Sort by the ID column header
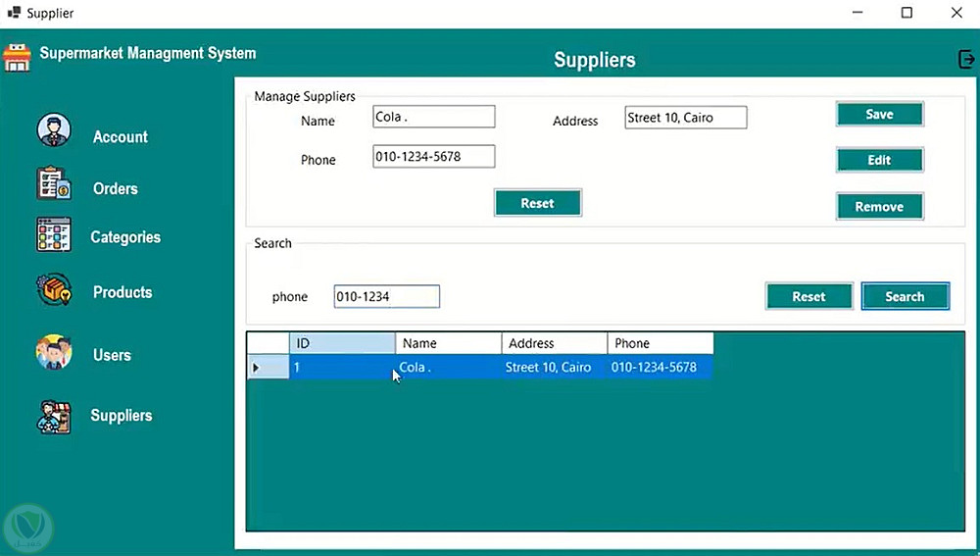Viewport: 980px width, 556px height. point(342,343)
